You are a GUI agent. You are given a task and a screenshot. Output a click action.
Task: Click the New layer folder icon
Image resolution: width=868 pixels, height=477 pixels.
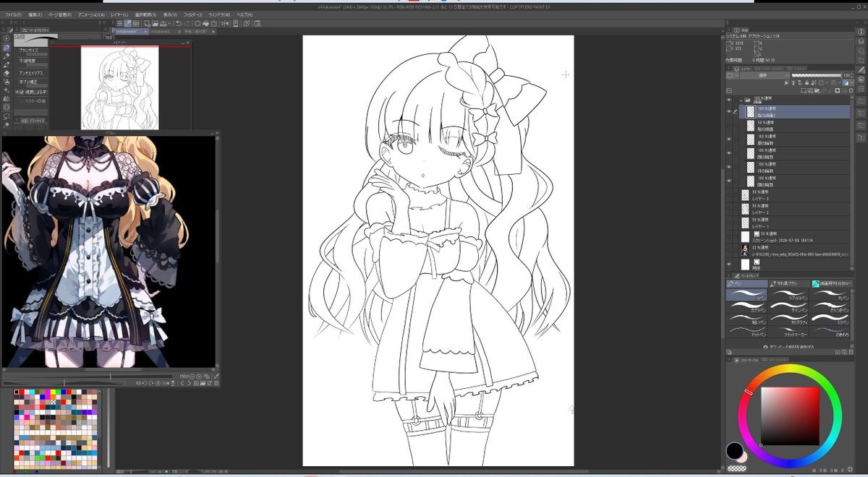pos(817,90)
